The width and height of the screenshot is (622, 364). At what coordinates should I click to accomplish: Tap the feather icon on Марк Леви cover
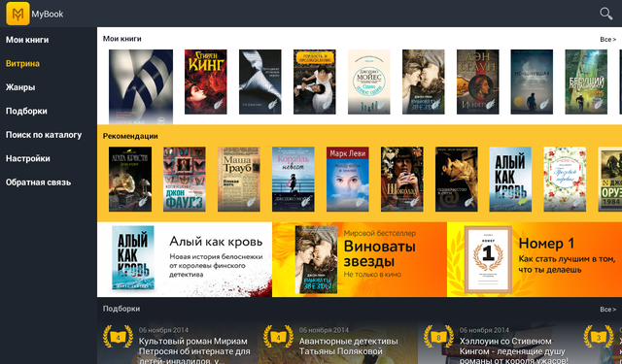point(361,202)
